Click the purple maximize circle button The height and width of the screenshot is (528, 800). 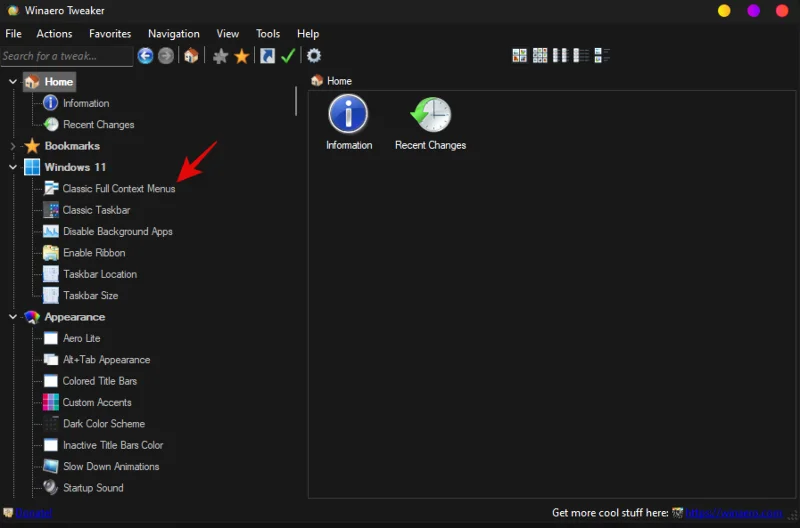point(753,11)
